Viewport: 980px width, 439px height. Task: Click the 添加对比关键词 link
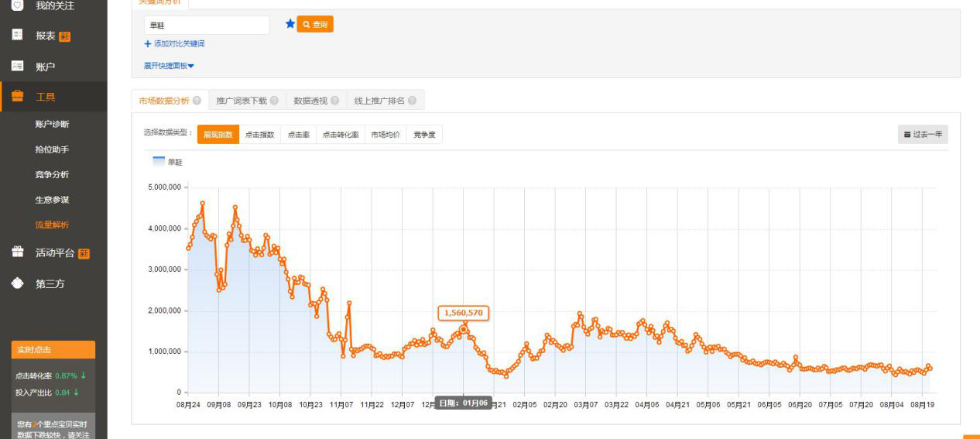coord(174,44)
